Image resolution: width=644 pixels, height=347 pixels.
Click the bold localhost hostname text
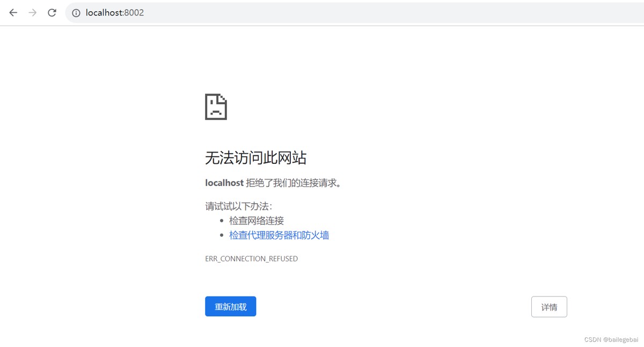224,183
